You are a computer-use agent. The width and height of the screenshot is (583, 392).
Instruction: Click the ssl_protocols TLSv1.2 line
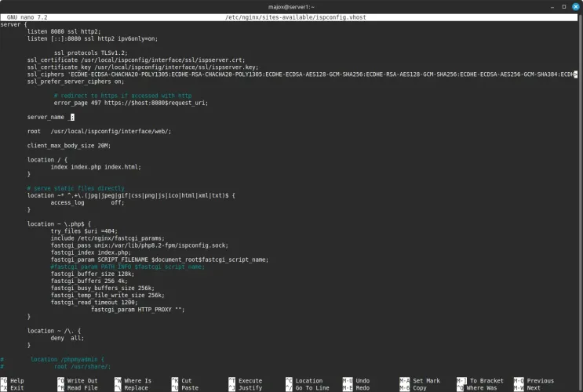click(90, 53)
